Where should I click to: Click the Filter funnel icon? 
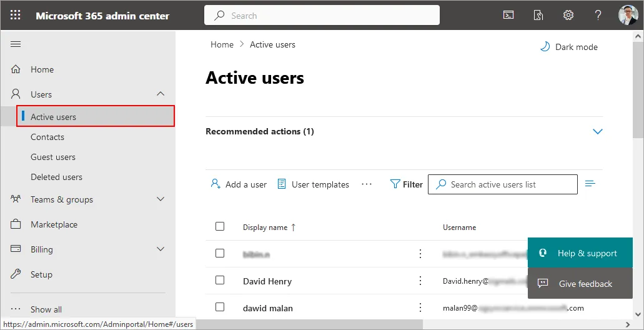coord(395,184)
